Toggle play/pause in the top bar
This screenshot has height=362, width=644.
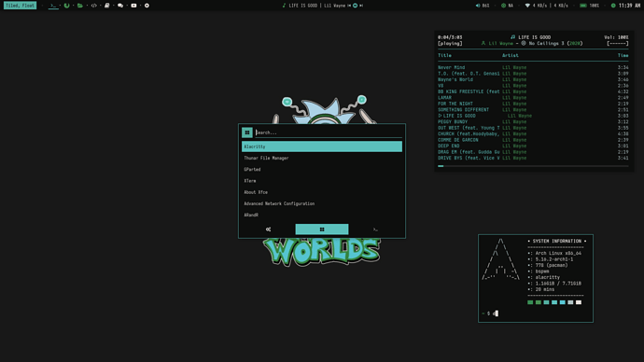click(x=355, y=6)
